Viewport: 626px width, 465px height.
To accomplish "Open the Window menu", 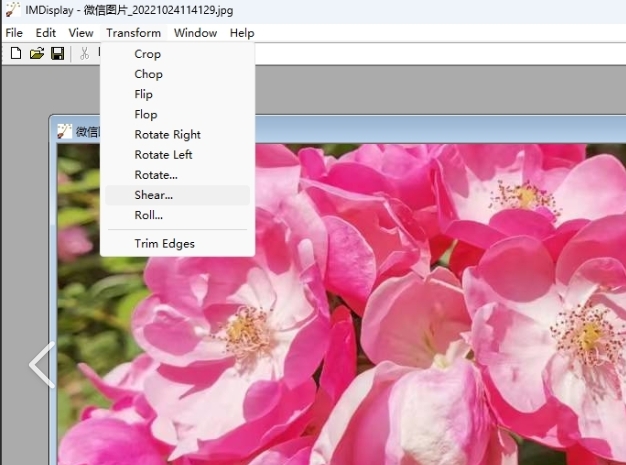I will point(195,33).
